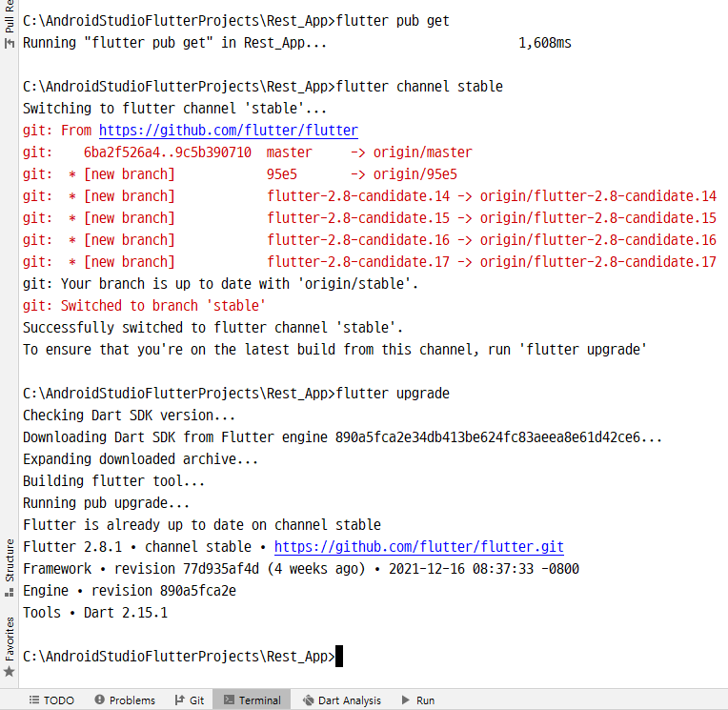Click 'Flutter 2.8.1' version text
Image resolution: width=728 pixels, height=710 pixels.
[x=72, y=547]
